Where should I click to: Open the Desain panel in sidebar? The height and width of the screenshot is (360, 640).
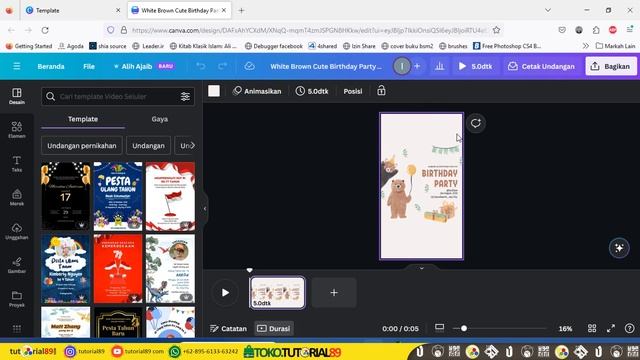click(x=17, y=96)
